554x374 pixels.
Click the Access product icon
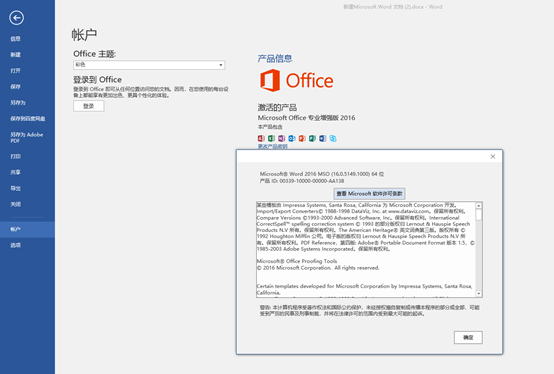click(x=261, y=138)
